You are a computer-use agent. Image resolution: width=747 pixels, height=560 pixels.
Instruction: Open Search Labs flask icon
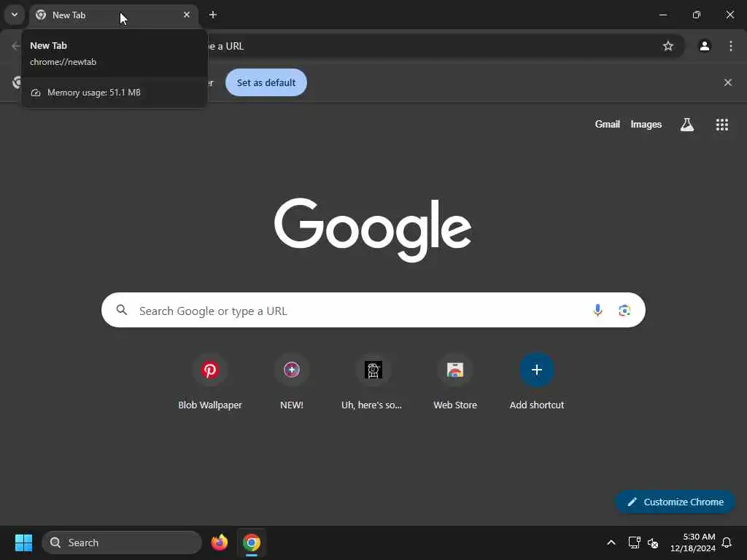686,124
